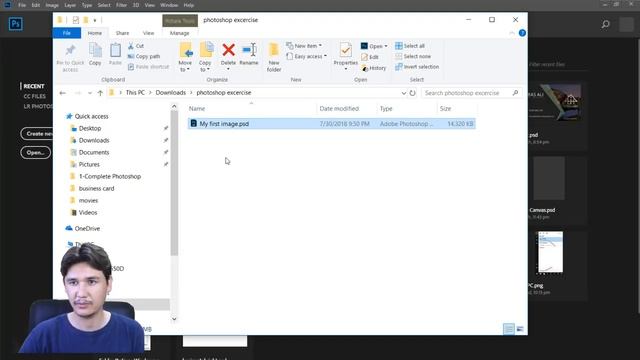640x360 pixels.
Task: Open the Copy to menu
Action: pos(205,57)
